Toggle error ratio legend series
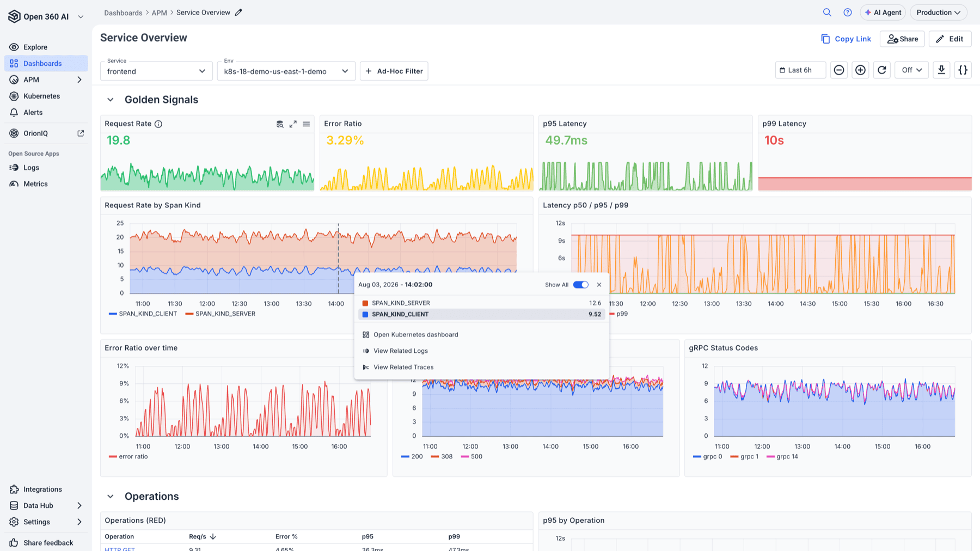 (x=128, y=457)
